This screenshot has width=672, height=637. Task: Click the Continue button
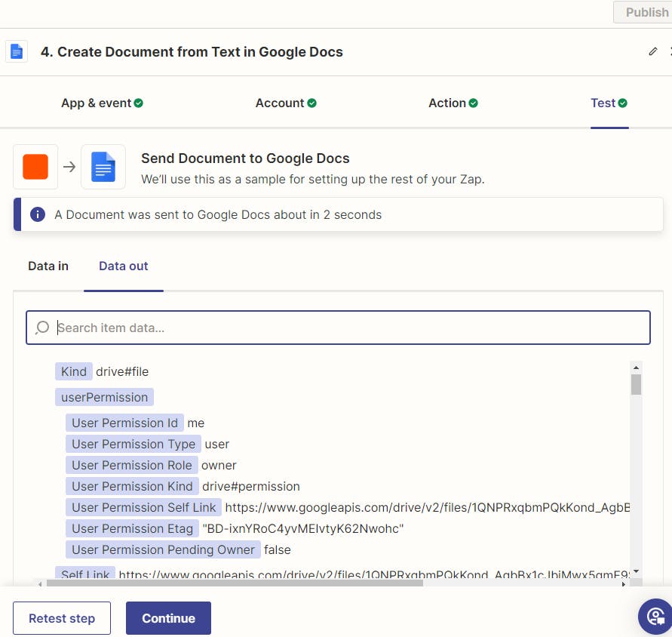click(x=168, y=618)
